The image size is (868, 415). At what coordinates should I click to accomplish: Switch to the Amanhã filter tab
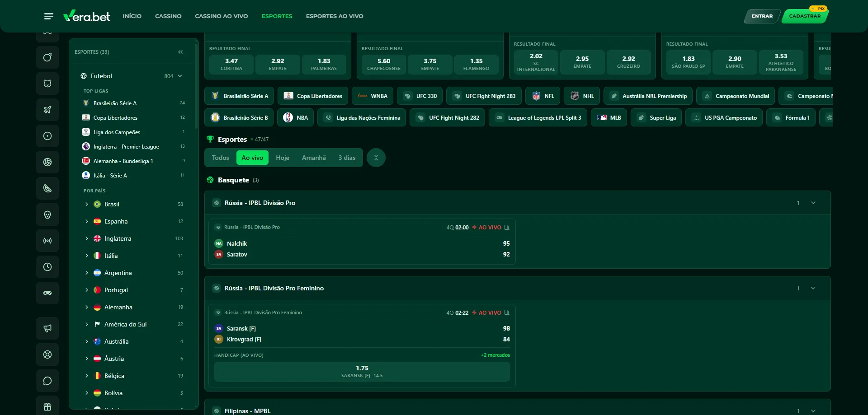[314, 158]
